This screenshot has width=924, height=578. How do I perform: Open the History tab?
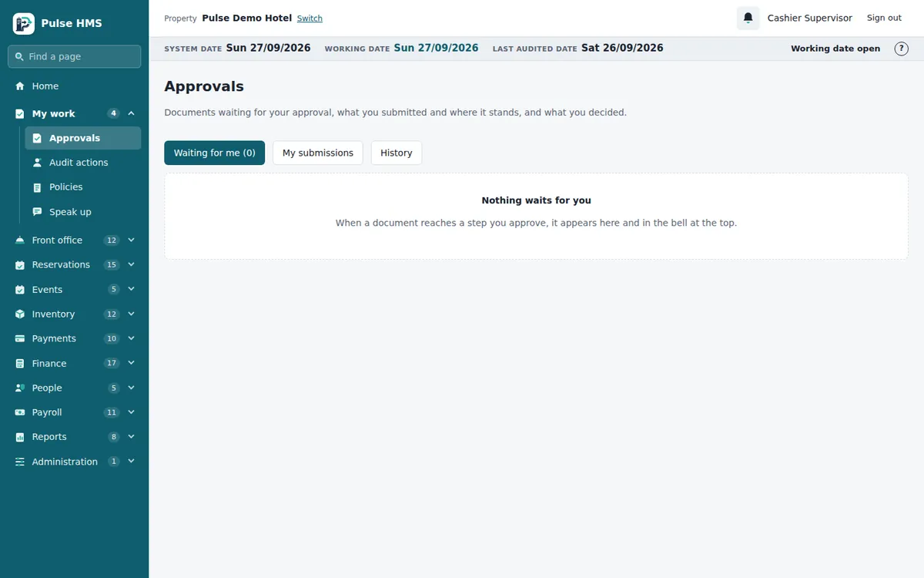397,153
